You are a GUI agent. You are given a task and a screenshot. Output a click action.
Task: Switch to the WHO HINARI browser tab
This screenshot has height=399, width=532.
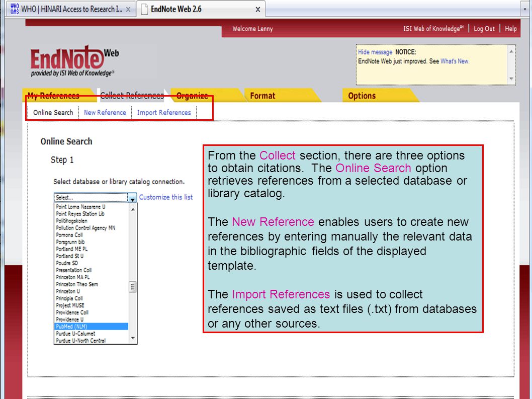[71, 9]
